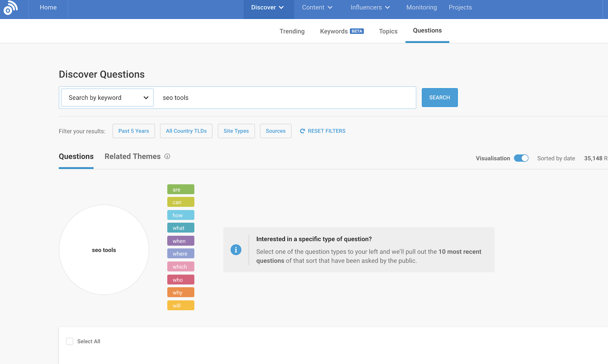This screenshot has width=608, height=364.
Task: Select the 'where' question type
Action: coord(181,254)
